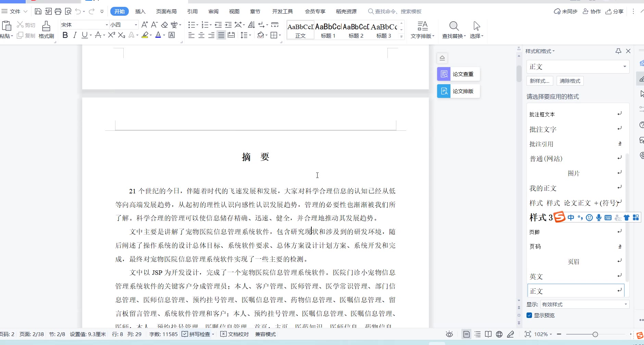
Task: Click the zoom slider handle
Action: click(595, 334)
